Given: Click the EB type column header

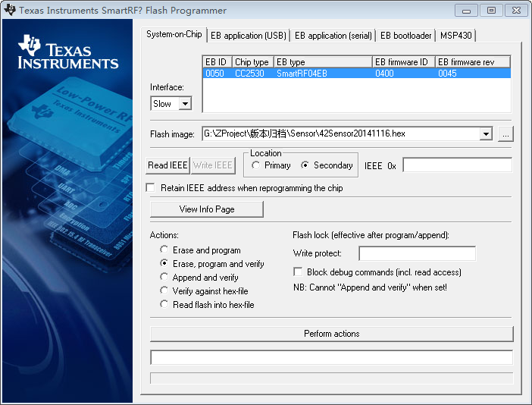Looking at the screenshot, I should (323, 62).
